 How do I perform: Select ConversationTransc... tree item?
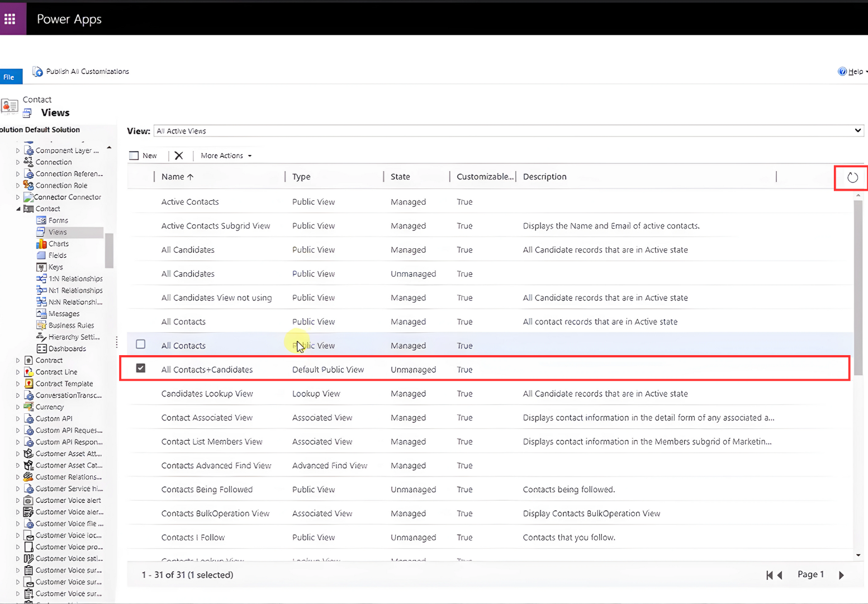(69, 395)
